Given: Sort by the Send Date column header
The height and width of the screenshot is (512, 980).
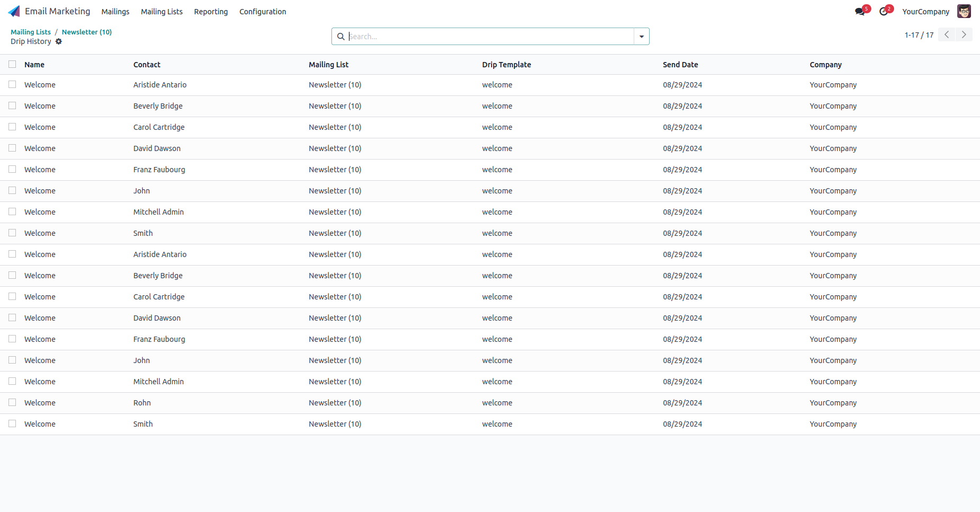Looking at the screenshot, I should [680, 65].
